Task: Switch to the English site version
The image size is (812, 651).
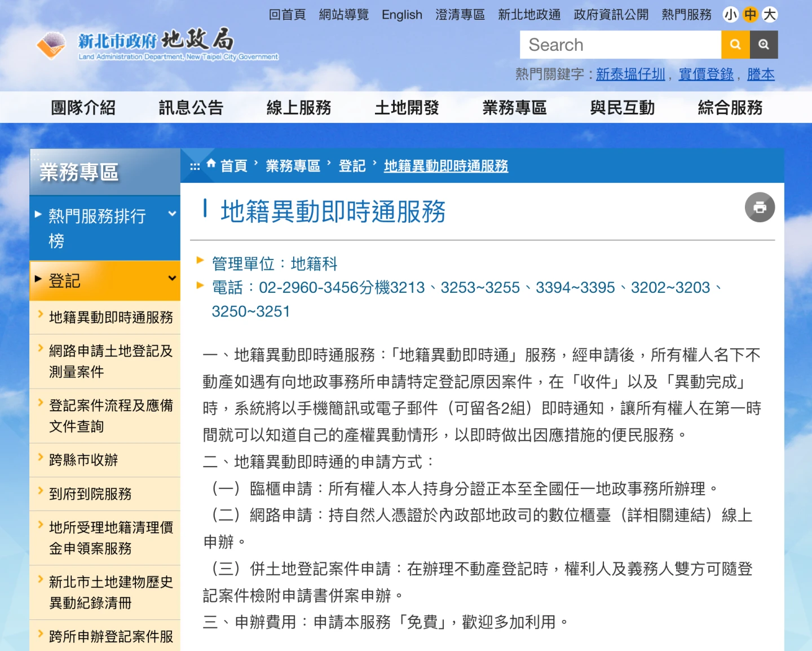Action: click(401, 15)
